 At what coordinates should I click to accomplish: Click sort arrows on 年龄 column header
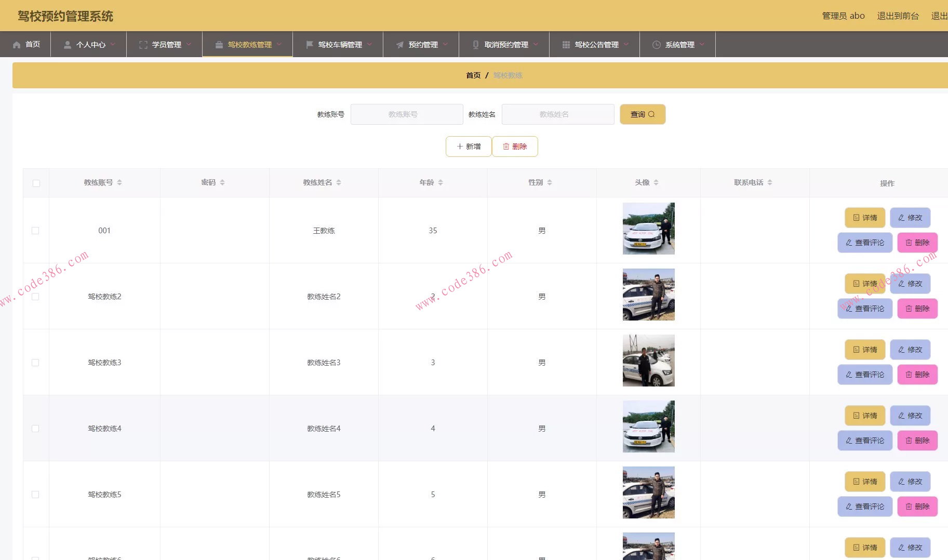click(440, 182)
